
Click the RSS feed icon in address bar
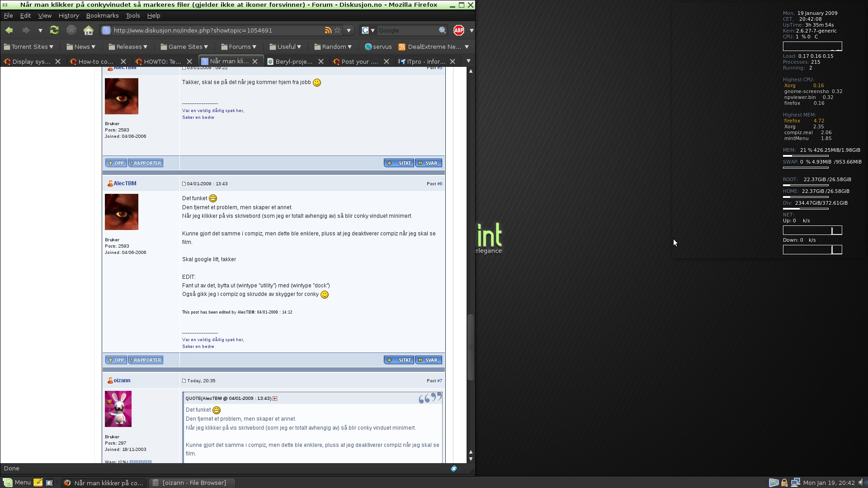pyautogui.click(x=328, y=30)
